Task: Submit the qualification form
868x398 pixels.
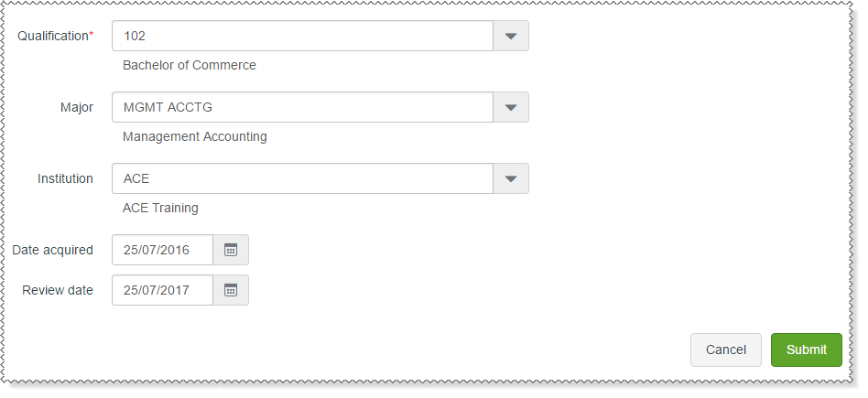Action: click(806, 350)
